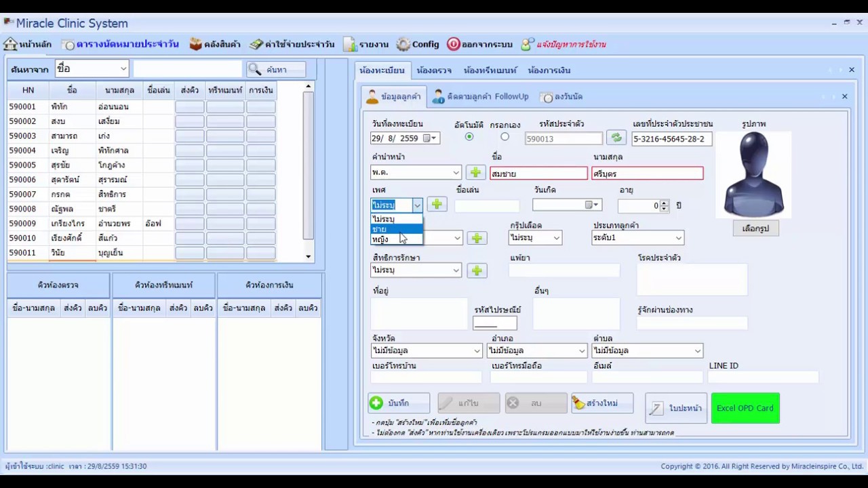Choose ไม่ระบุ in the gender dropdown list
Screen dimensions: 868x488
pos(397,219)
